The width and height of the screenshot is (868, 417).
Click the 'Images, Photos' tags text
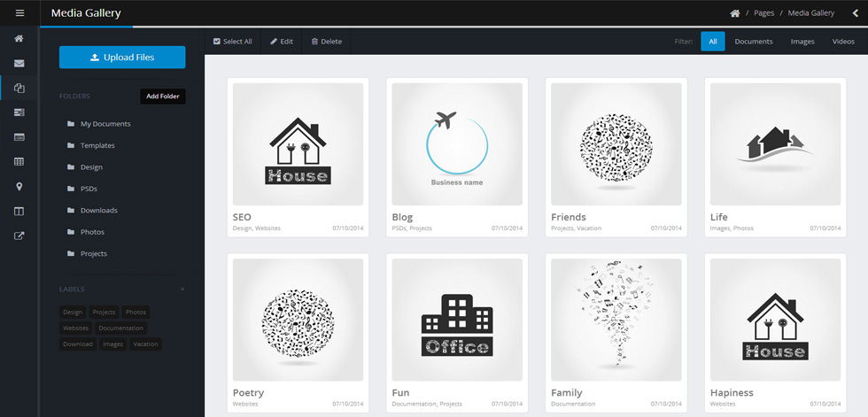pyautogui.click(x=732, y=228)
